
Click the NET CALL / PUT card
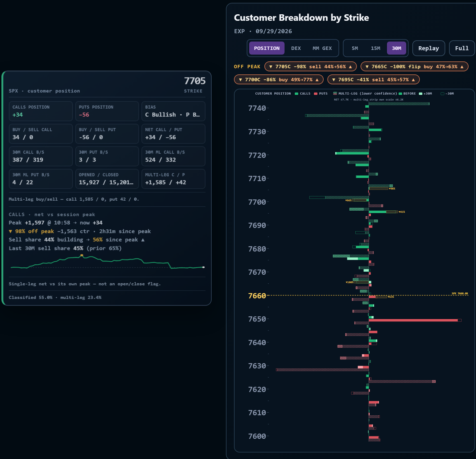(x=174, y=134)
